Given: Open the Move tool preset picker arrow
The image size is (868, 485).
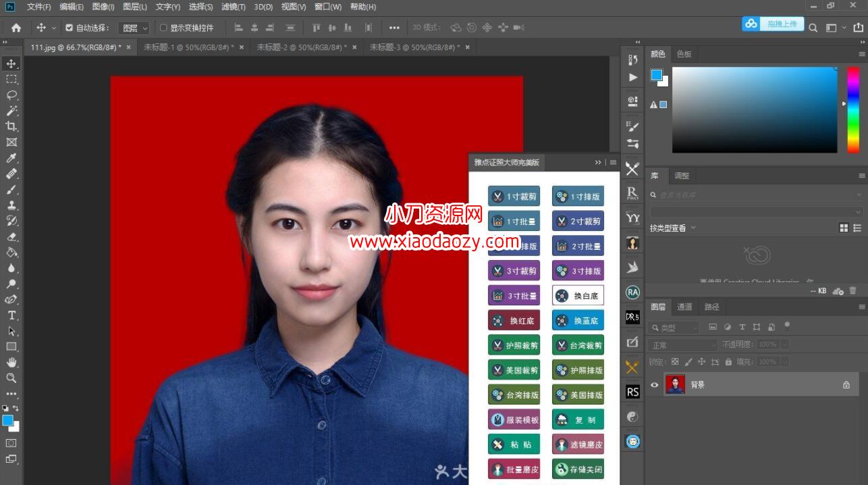Looking at the screenshot, I should (54, 28).
